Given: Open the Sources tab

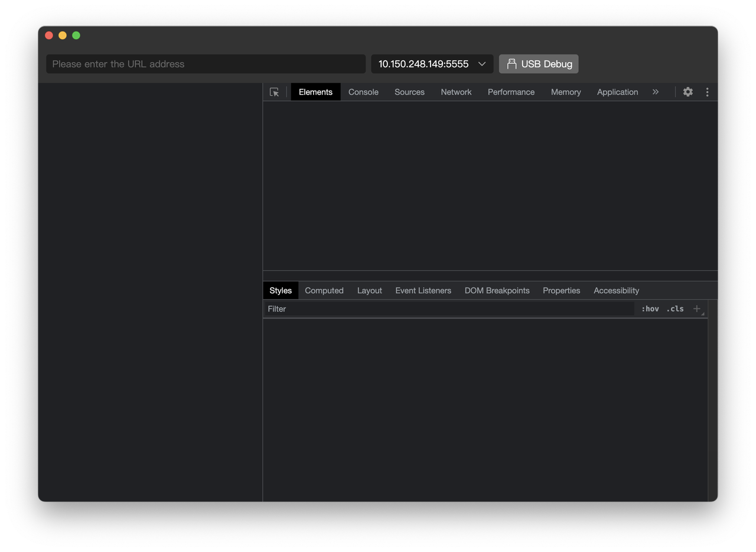Looking at the screenshot, I should coord(409,92).
